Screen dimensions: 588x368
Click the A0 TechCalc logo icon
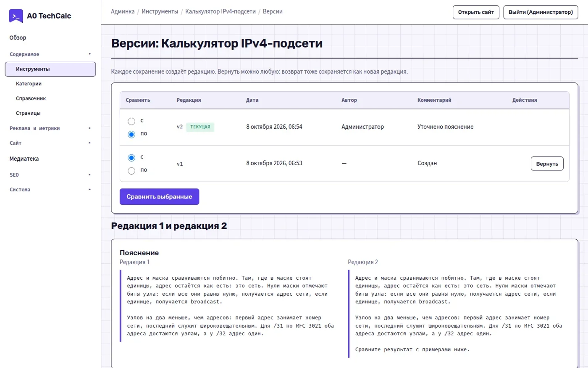16,16
